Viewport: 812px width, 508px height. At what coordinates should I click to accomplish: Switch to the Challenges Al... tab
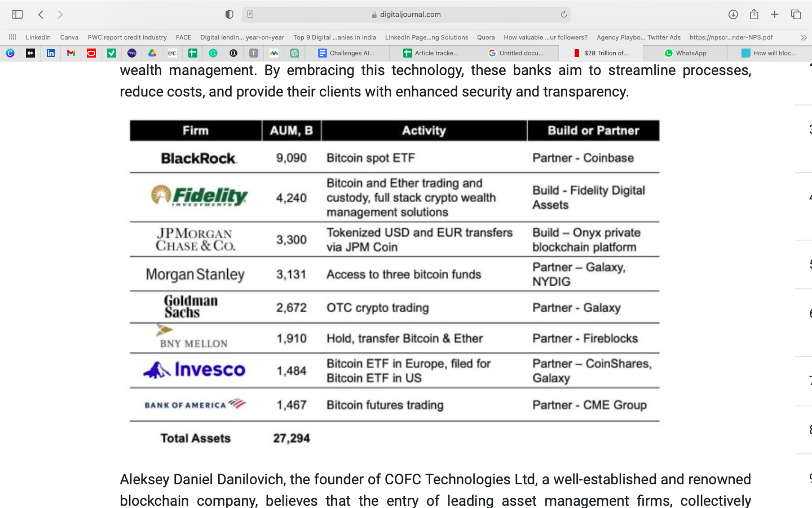pos(347,53)
